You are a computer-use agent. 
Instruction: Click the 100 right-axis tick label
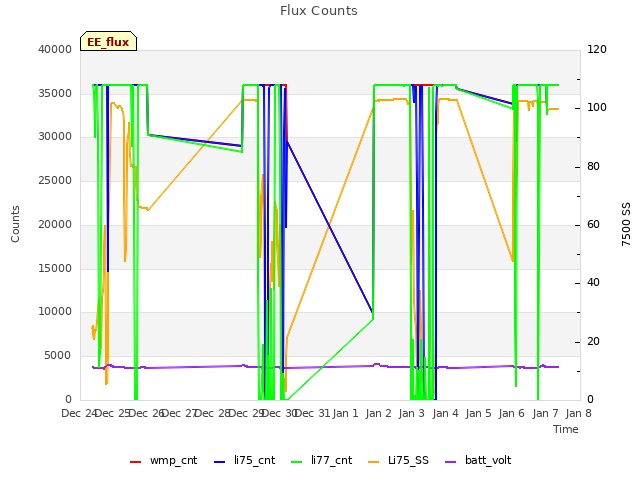pyautogui.click(x=597, y=108)
